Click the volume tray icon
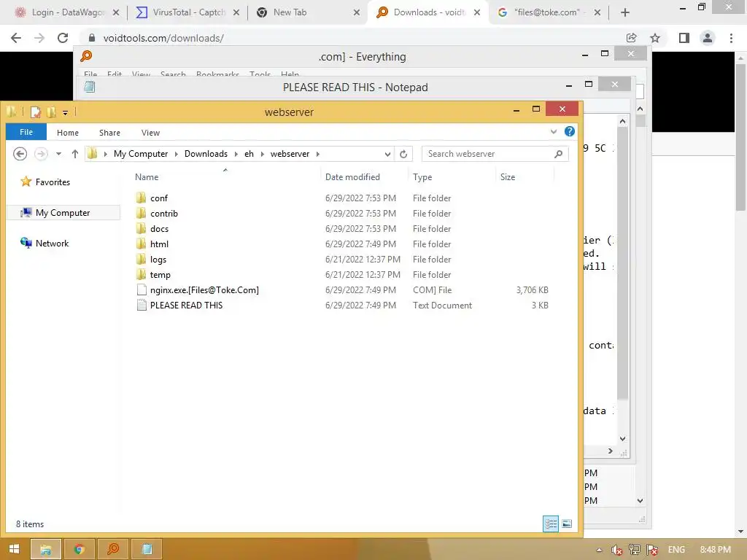 [x=616, y=550]
